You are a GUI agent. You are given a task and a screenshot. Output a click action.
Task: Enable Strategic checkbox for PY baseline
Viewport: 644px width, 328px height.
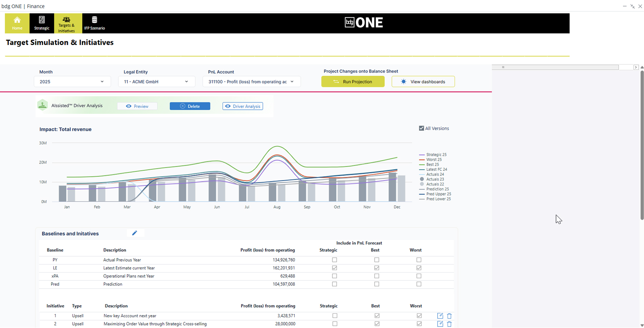(x=335, y=260)
